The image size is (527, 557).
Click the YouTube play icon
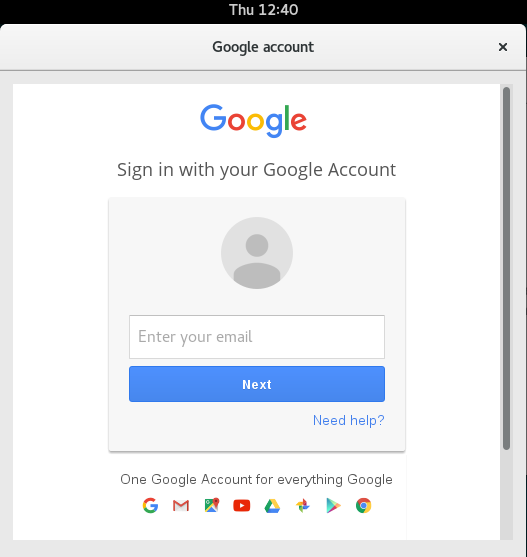tap(241, 505)
